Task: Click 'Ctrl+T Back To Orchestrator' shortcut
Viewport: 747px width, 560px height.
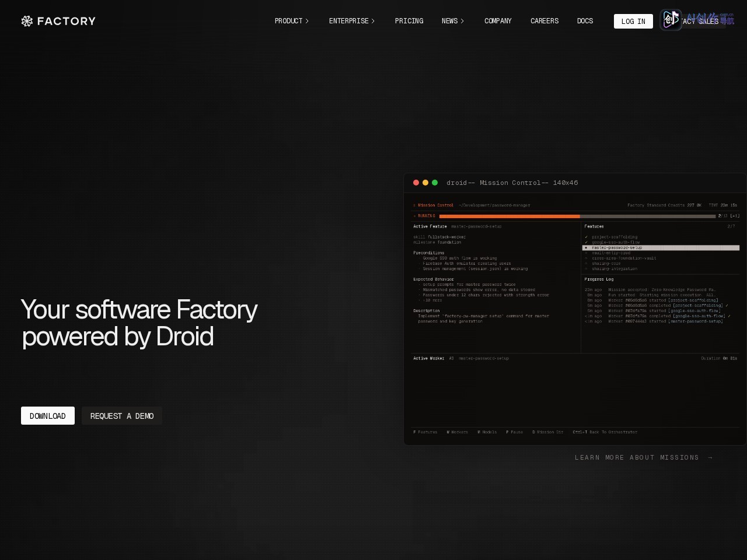Action: tap(605, 432)
